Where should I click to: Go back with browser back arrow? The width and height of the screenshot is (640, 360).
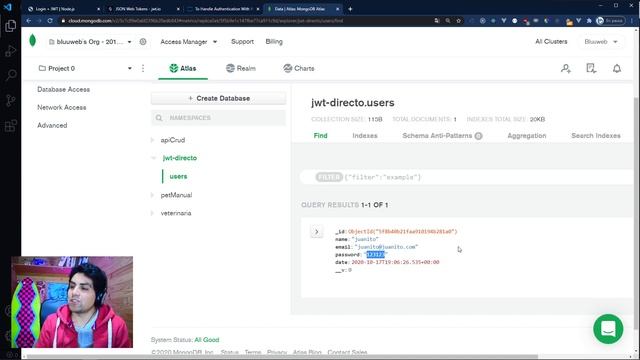[x=29, y=20]
